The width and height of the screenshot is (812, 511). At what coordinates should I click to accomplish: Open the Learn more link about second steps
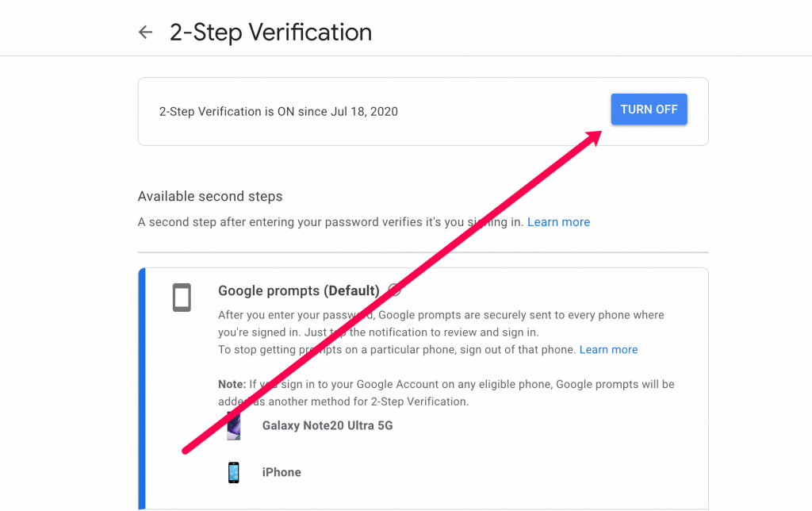point(558,222)
